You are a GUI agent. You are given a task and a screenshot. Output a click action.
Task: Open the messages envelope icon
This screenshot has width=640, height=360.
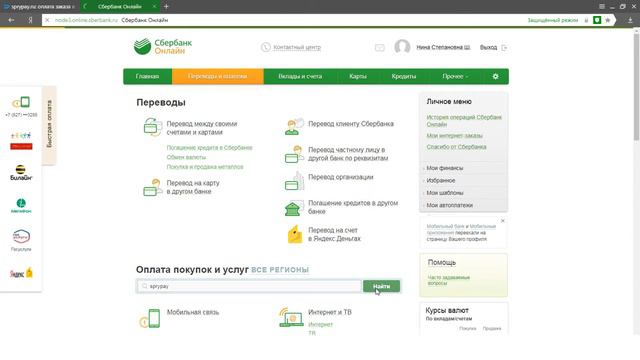(380, 48)
